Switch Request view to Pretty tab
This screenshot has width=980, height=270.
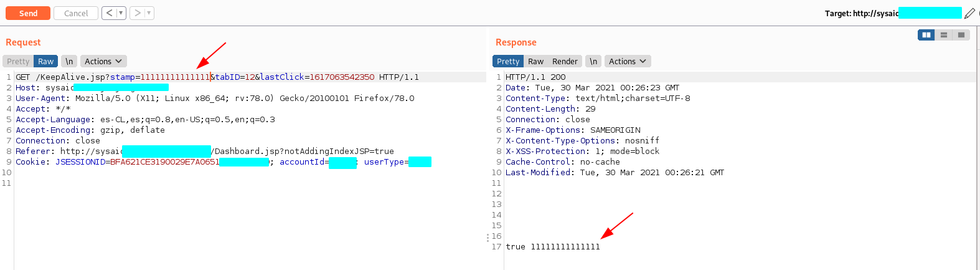pos(18,61)
